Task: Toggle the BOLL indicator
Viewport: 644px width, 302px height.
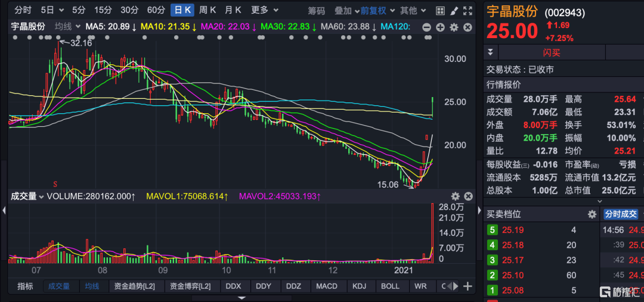Action: 390,286
